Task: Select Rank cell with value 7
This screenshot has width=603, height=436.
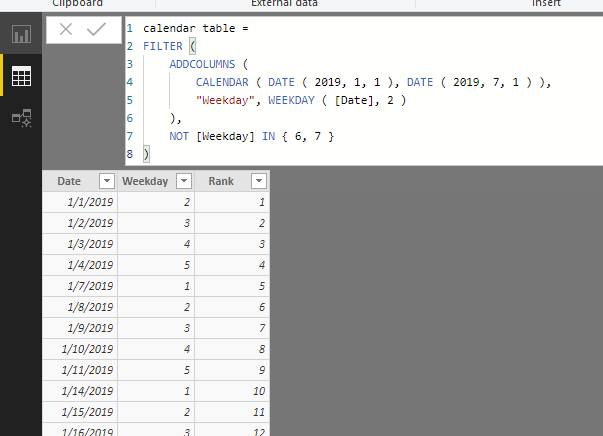Action: (232, 328)
